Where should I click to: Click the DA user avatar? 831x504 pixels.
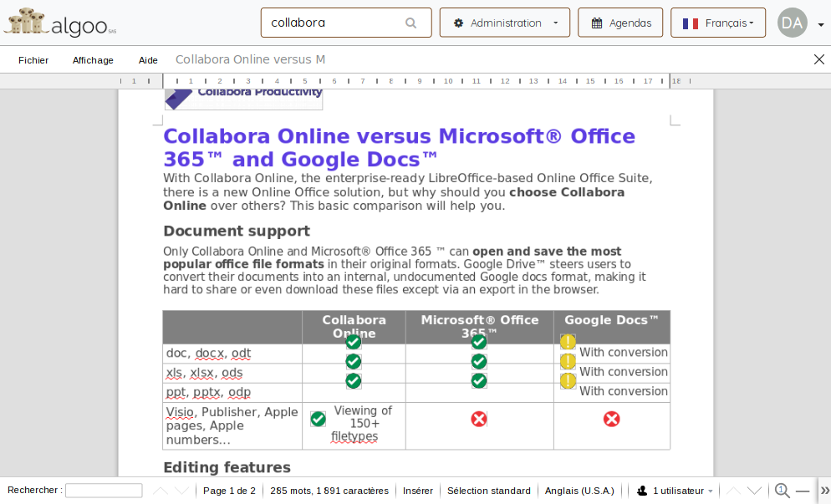click(x=792, y=23)
